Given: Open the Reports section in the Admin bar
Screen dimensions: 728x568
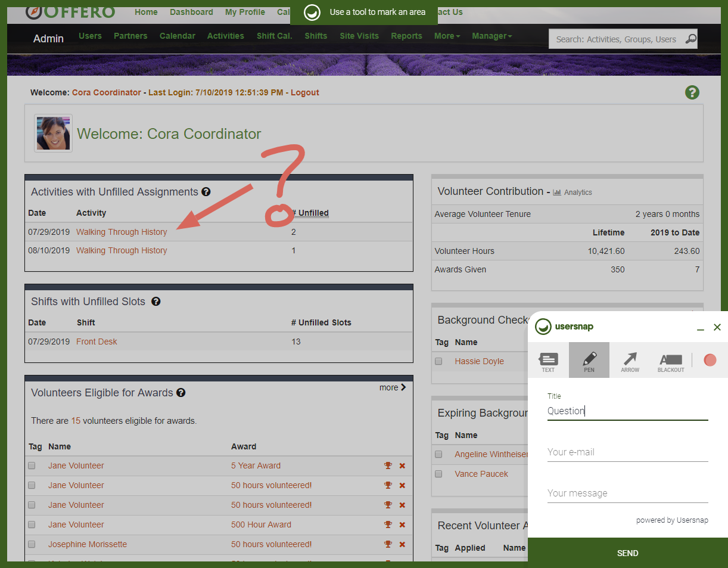Looking at the screenshot, I should [x=406, y=36].
